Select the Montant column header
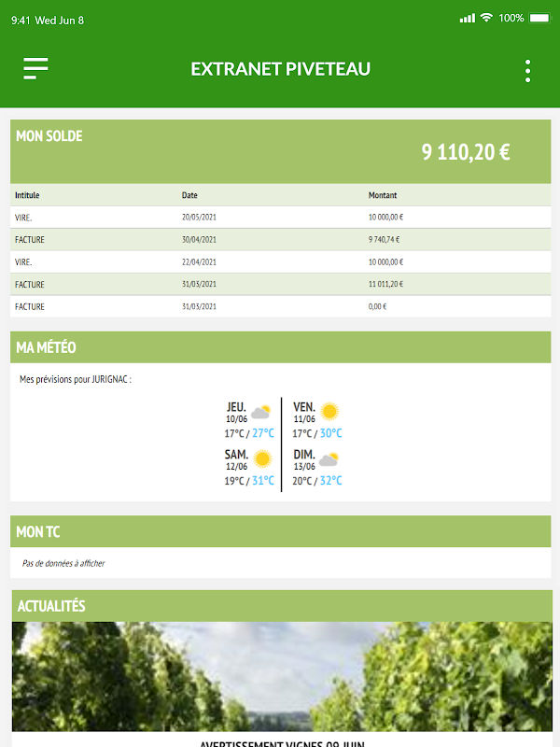 (x=383, y=195)
